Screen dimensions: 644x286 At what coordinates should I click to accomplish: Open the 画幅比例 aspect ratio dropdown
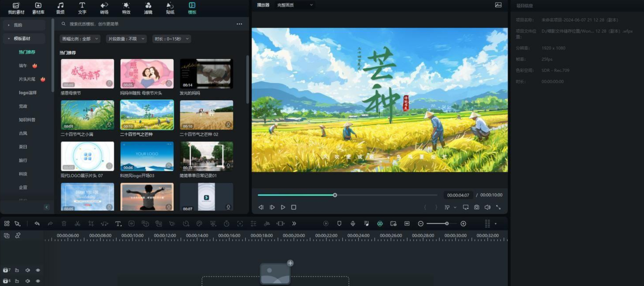pyautogui.click(x=80, y=39)
